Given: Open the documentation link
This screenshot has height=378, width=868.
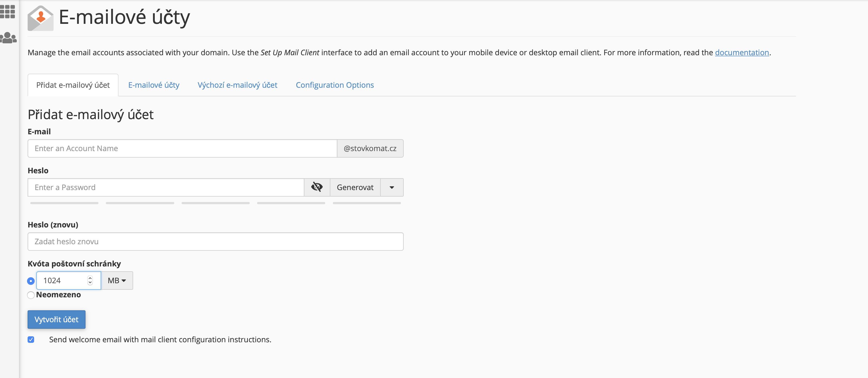Looking at the screenshot, I should pyautogui.click(x=742, y=53).
